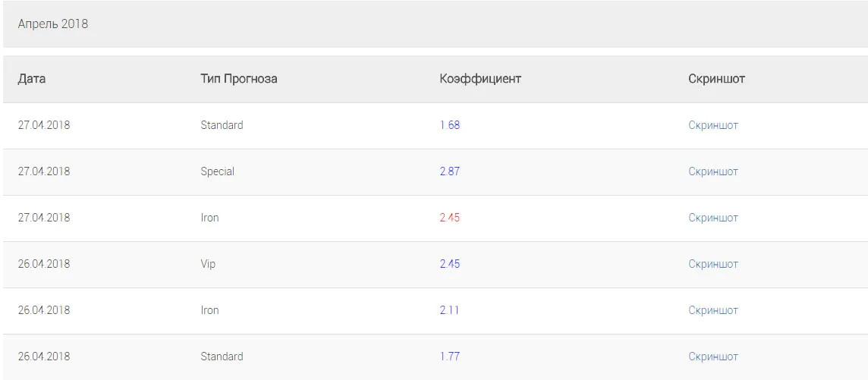The image size is (868, 380).
Task: Open Скриншот link for the 1.68 Standard row
Action: [713, 125]
